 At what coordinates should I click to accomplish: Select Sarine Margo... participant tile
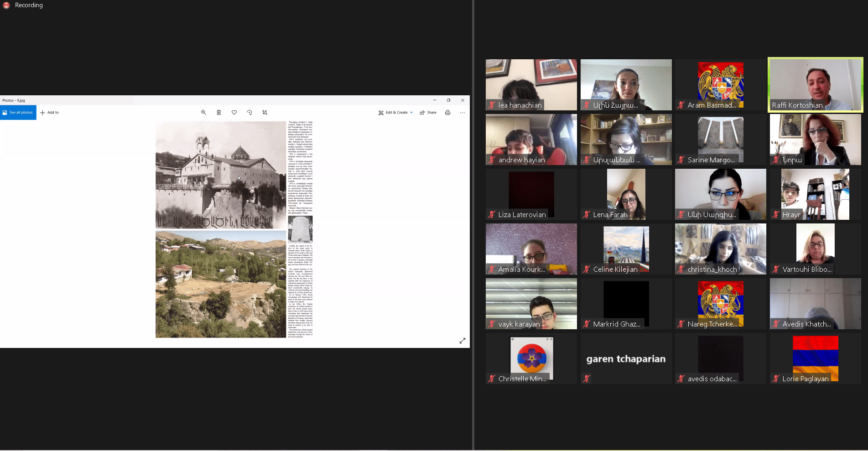tap(721, 140)
